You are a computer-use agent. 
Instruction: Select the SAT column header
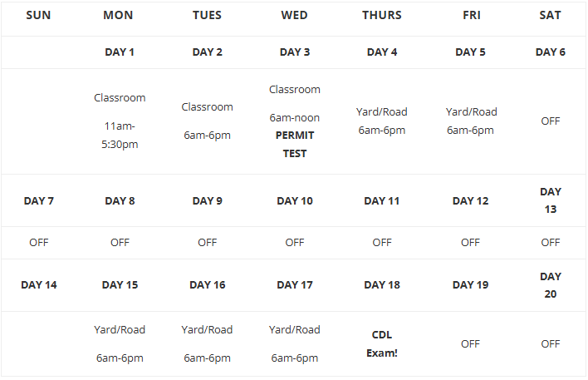[550, 15]
